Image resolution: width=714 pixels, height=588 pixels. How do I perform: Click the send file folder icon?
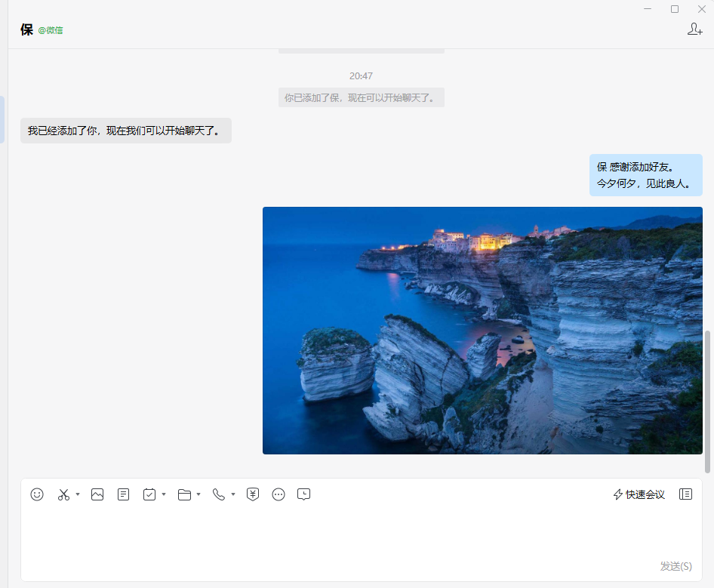(x=184, y=494)
